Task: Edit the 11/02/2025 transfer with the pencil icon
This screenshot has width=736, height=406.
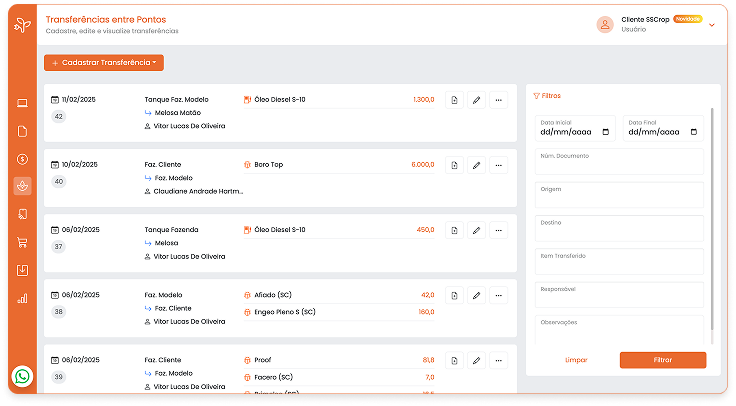Action: [476, 100]
